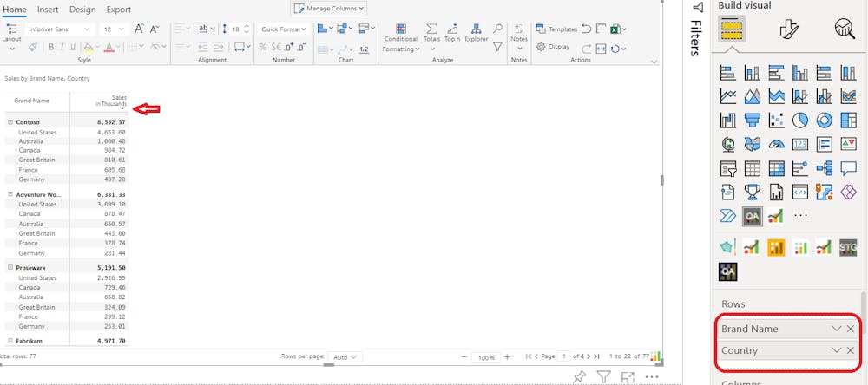Click the Brand Name column header
Screen dimensions: 868x385
click(x=36, y=101)
